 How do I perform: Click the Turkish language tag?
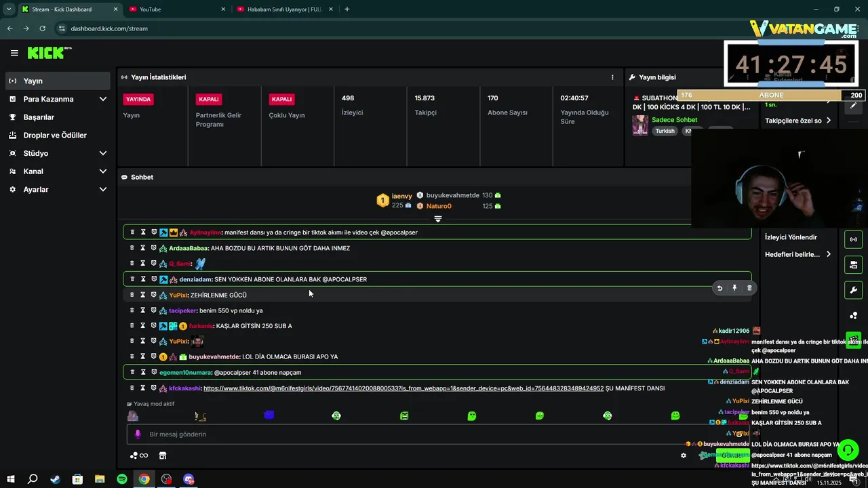(665, 131)
